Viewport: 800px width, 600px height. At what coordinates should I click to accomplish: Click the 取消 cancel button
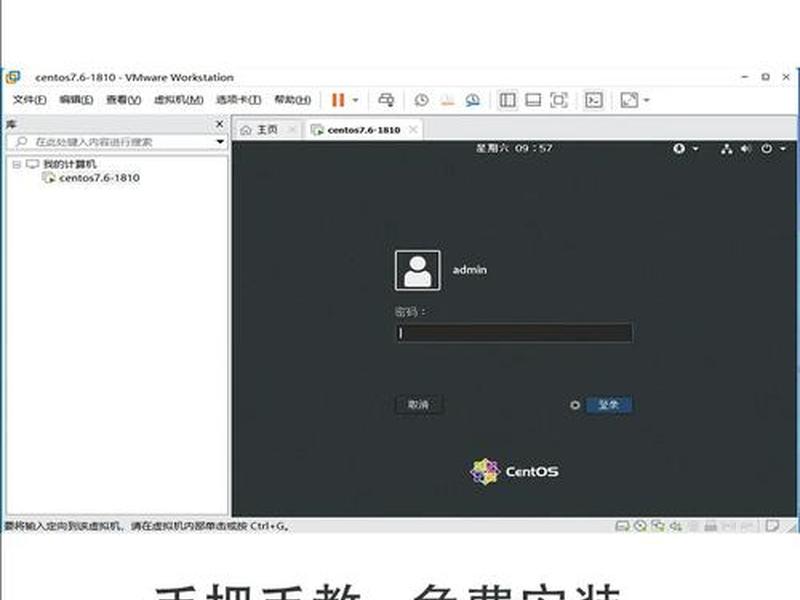coord(419,405)
